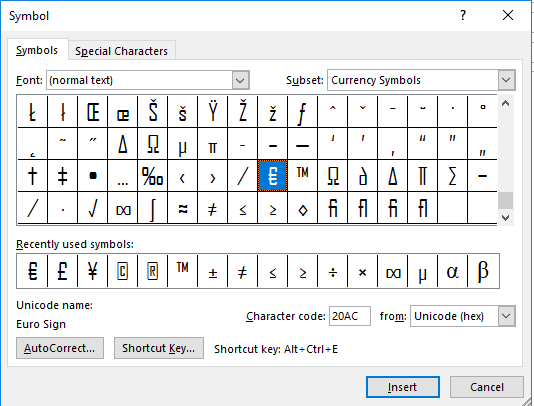
Task: Choose the copyright © recently used symbol
Action: tap(123, 271)
